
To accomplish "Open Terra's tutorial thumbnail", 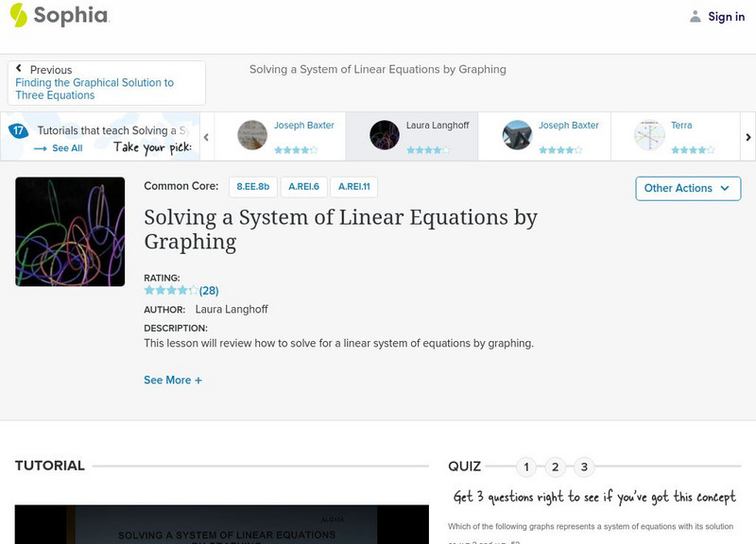I will pos(647,134).
